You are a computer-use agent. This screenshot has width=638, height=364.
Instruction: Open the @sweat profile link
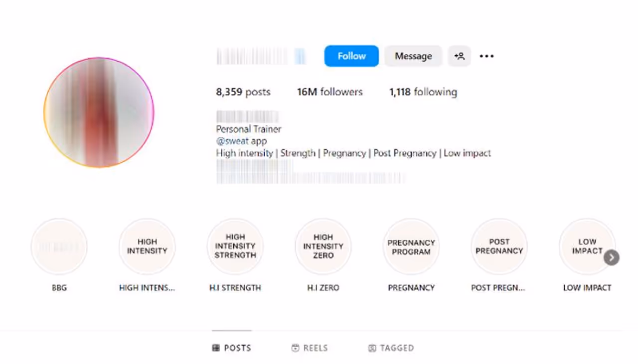point(232,141)
